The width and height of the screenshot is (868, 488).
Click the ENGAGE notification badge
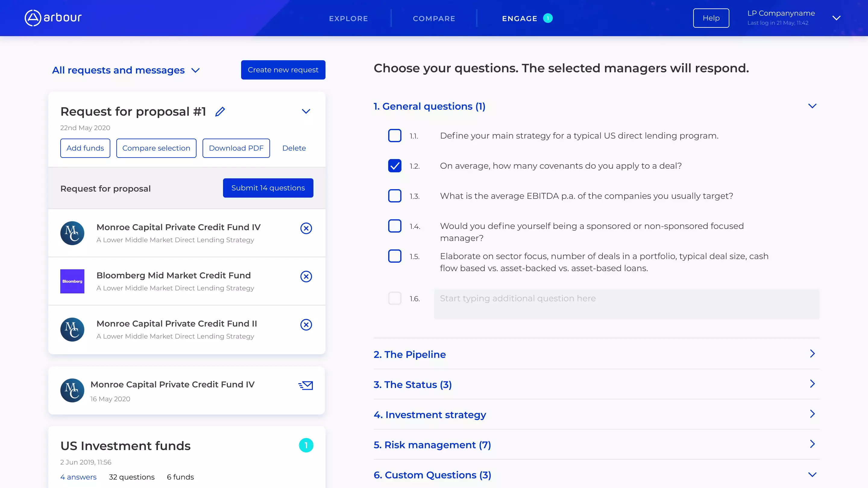[548, 18]
